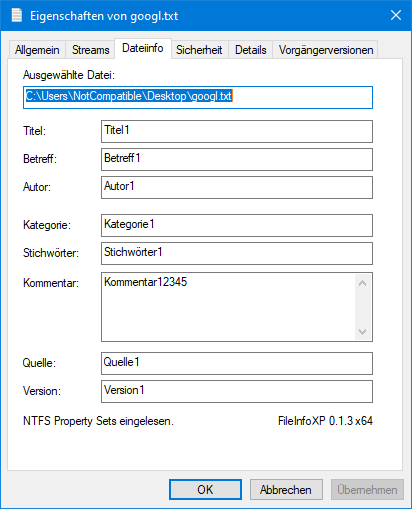Viewport: 412px width, 509px height.
Task: Click the 'Stichwörter:' label
Action: [51, 253]
